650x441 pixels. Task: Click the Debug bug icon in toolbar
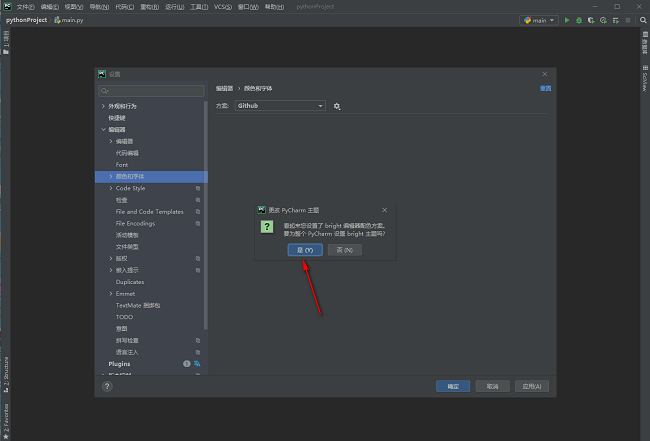tap(579, 20)
